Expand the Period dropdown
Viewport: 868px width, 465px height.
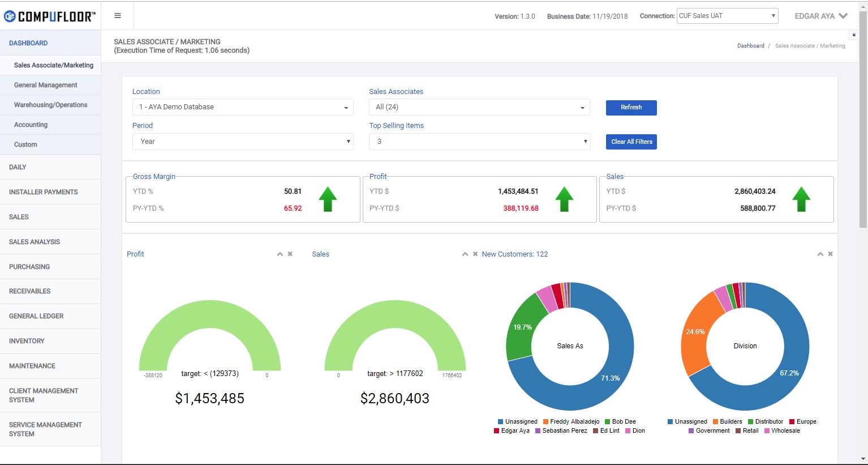243,142
